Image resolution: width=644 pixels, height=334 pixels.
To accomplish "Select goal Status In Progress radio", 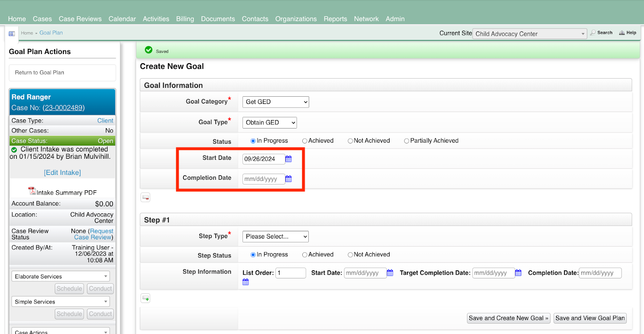I will pos(253,141).
